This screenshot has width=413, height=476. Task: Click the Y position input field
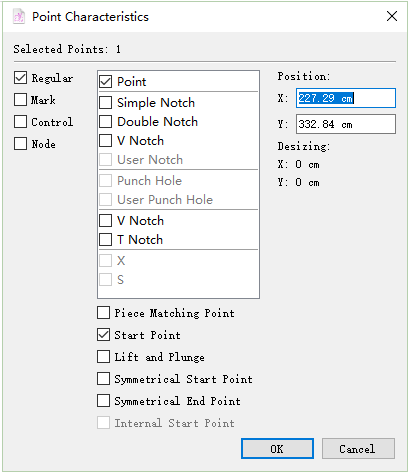346,124
